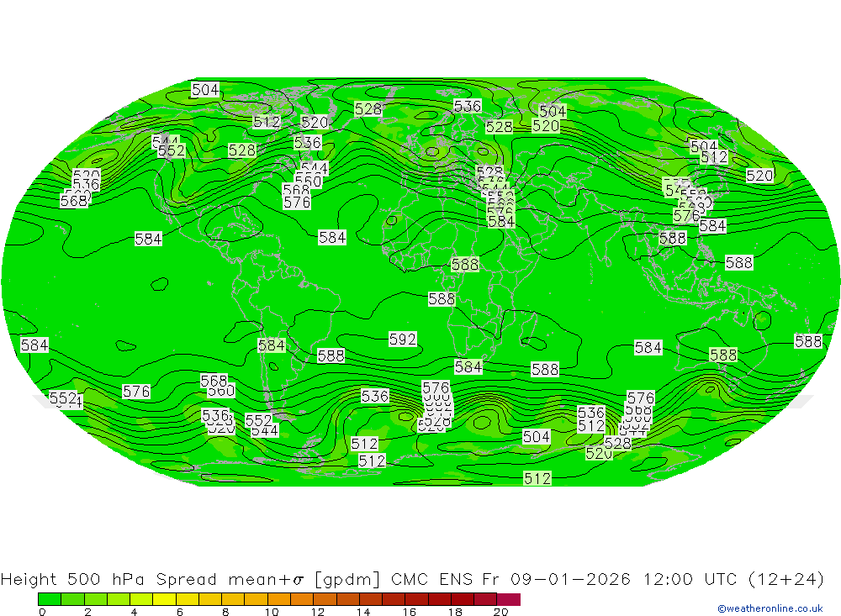Click the legend tick label "10"

point(272,612)
